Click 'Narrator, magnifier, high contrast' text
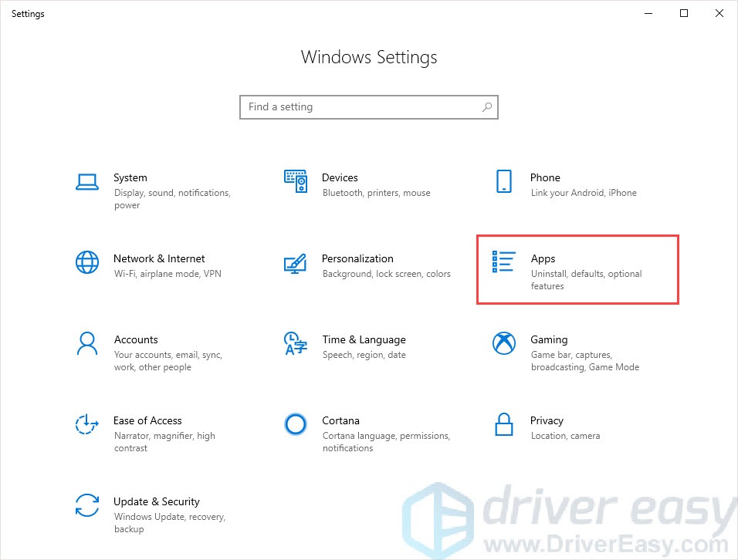Screen dimensions: 738x560 click(164, 441)
